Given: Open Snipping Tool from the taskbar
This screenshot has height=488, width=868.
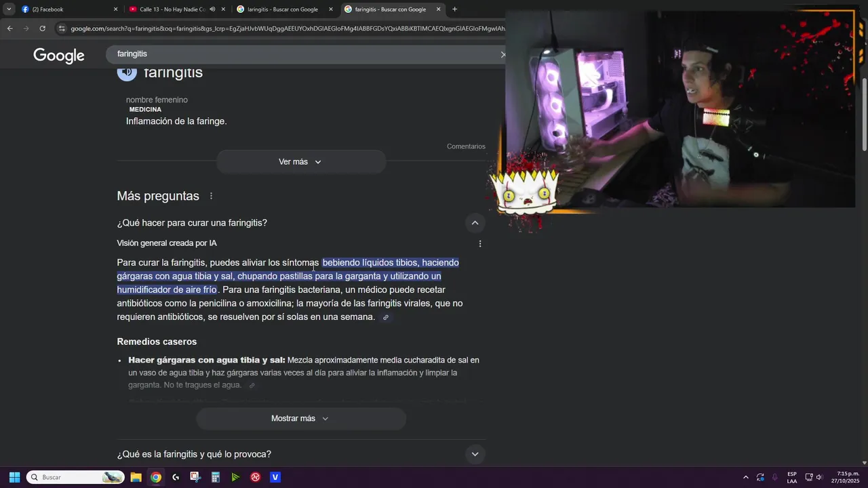Looking at the screenshot, I should 195,477.
